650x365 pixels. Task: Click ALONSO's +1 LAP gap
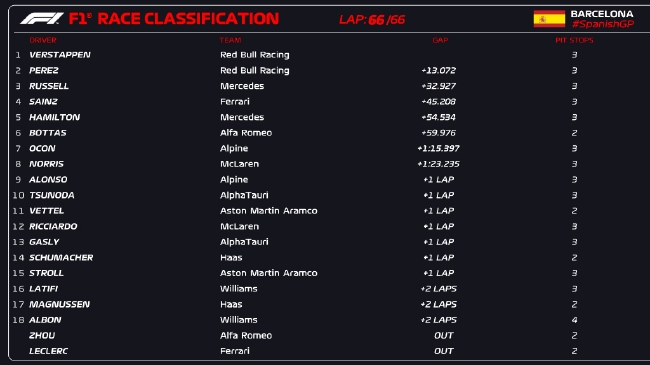pyautogui.click(x=439, y=180)
